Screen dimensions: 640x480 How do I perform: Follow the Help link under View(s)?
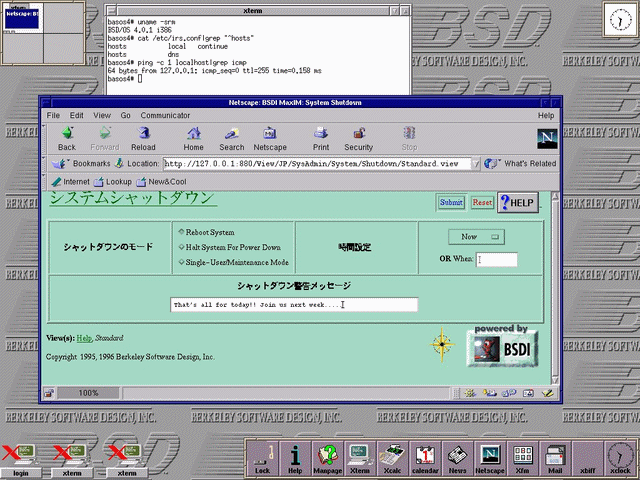pyautogui.click(x=84, y=338)
